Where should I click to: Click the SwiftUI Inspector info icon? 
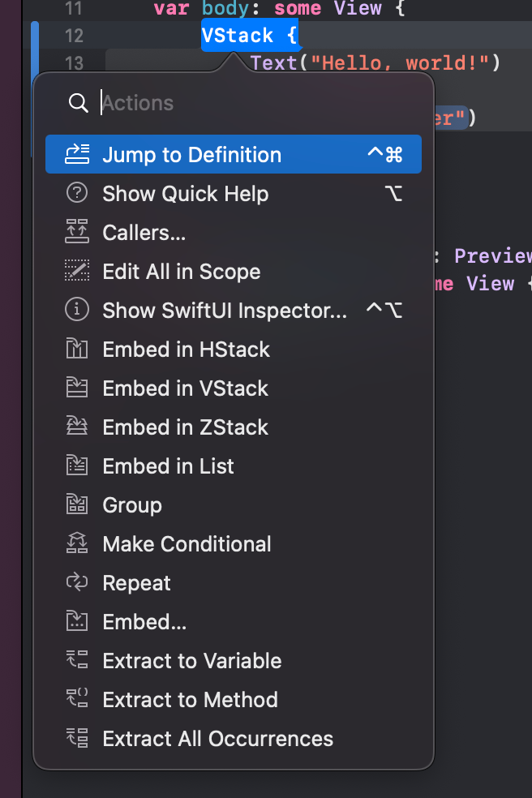(x=77, y=310)
